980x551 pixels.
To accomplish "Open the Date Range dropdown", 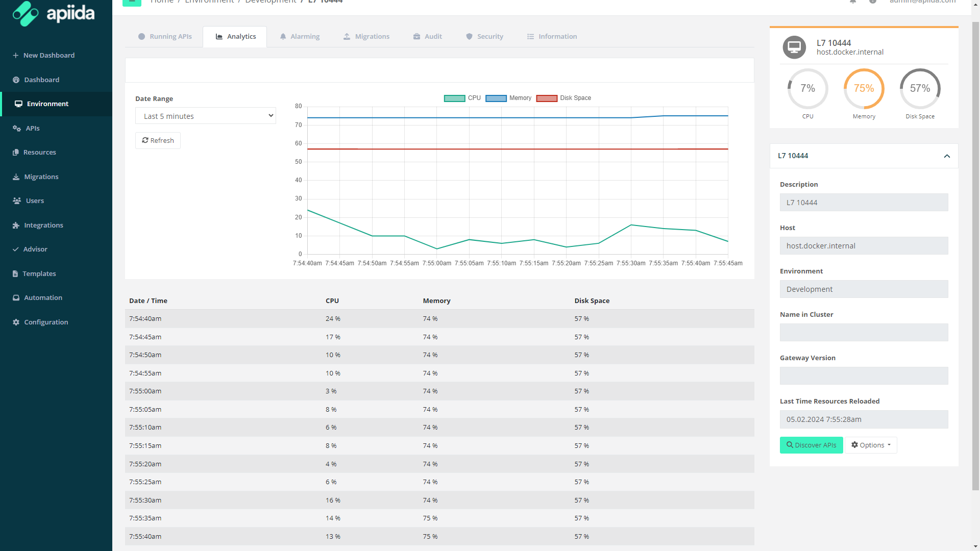I will click(205, 115).
